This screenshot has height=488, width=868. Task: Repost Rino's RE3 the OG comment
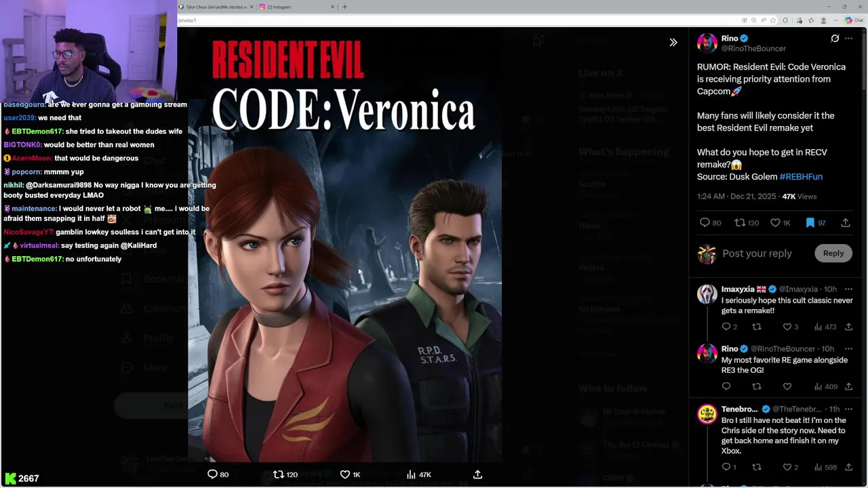tap(757, 386)
